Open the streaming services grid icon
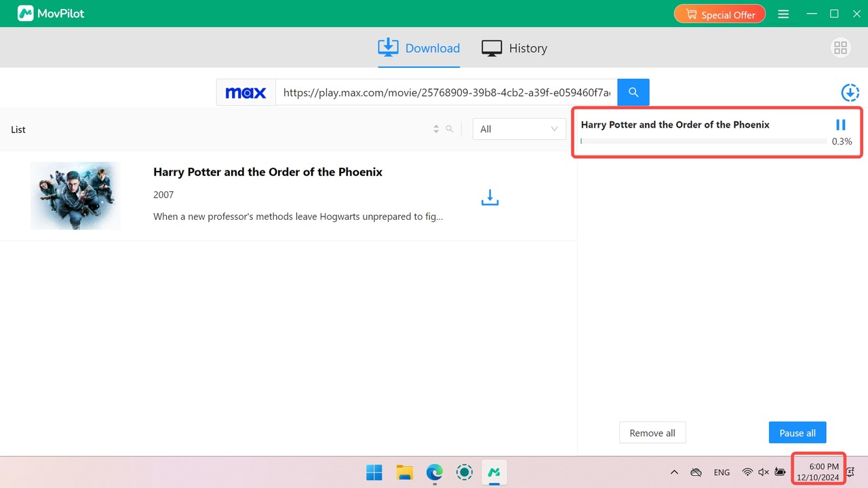868x488 pixels. pyautogui.click(x=841, y=48)
